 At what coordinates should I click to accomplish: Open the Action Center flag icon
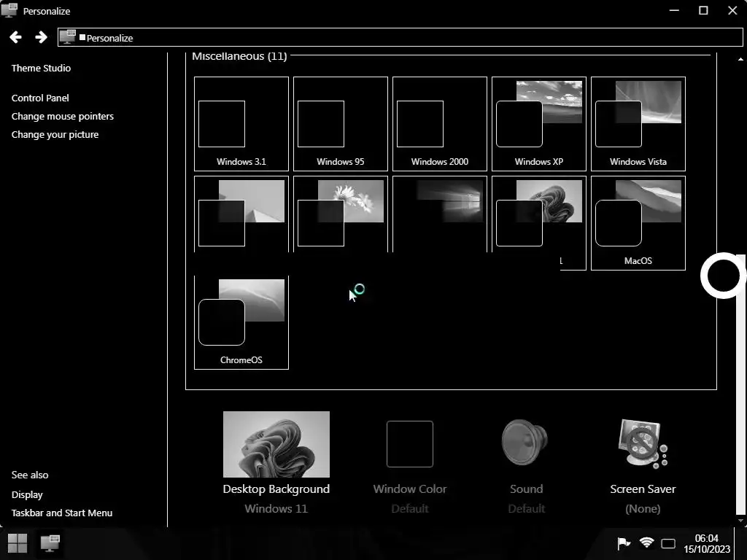pyautogui.click(x=623, y=543)
